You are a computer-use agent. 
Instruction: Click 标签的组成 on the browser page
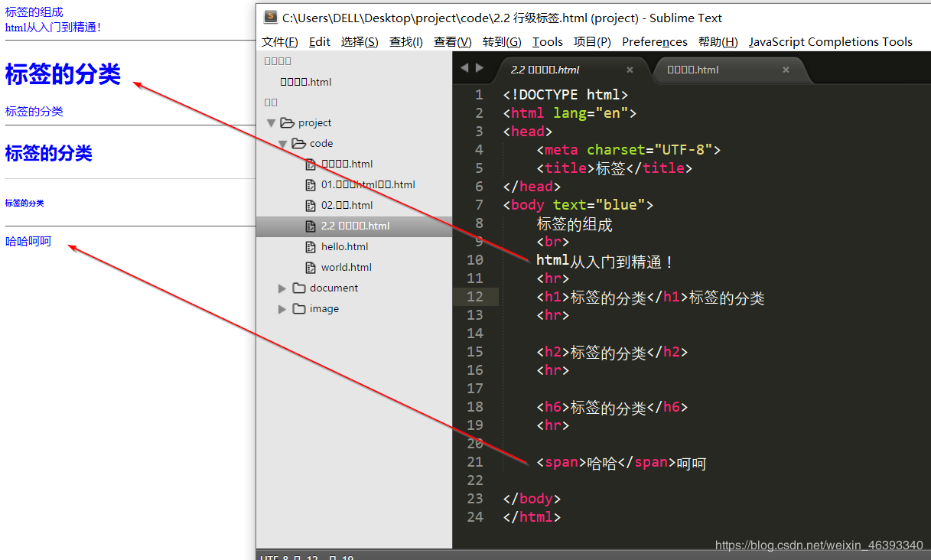coord(34,12)
